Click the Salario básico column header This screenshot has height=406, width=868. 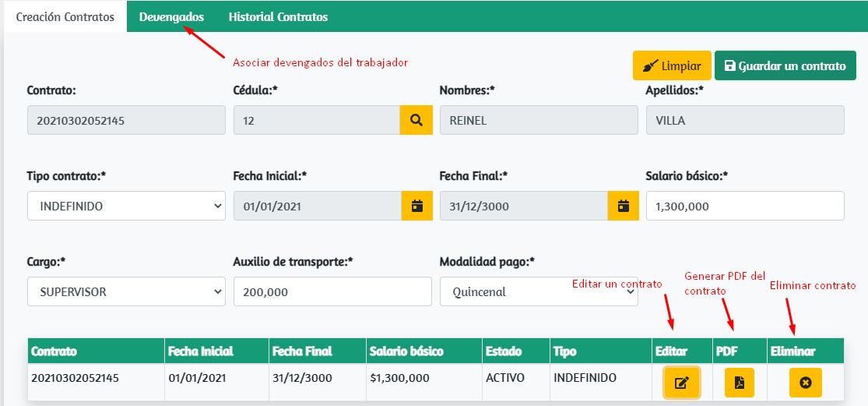pos(406,351)
